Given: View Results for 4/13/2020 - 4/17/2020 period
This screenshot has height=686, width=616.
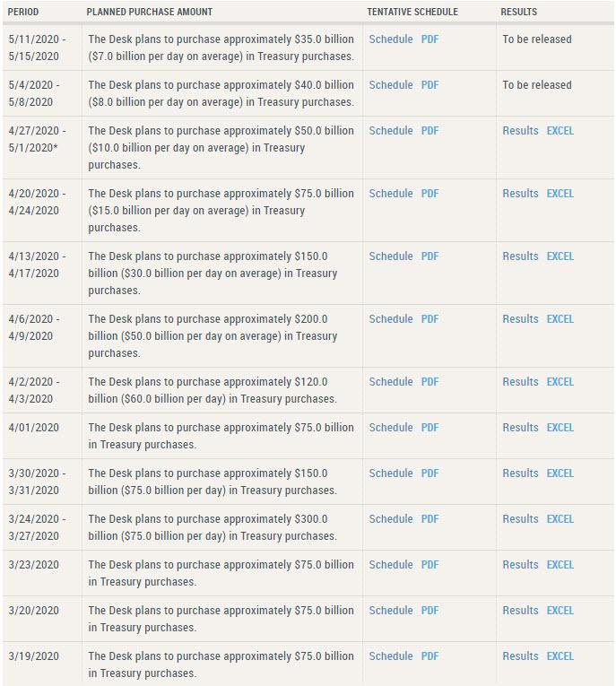Looking at the screenshot, I should pyautogui.click(x=520, y=256).
